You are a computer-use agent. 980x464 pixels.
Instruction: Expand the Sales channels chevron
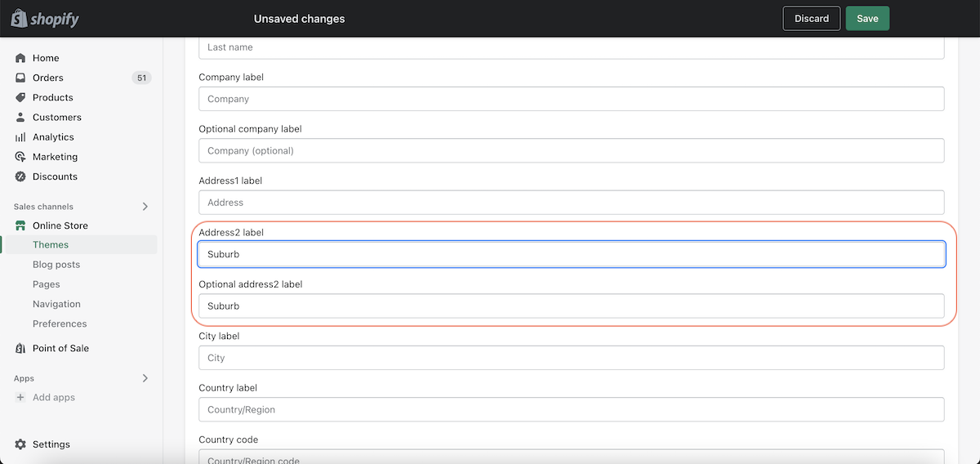(x=145, y=207)
